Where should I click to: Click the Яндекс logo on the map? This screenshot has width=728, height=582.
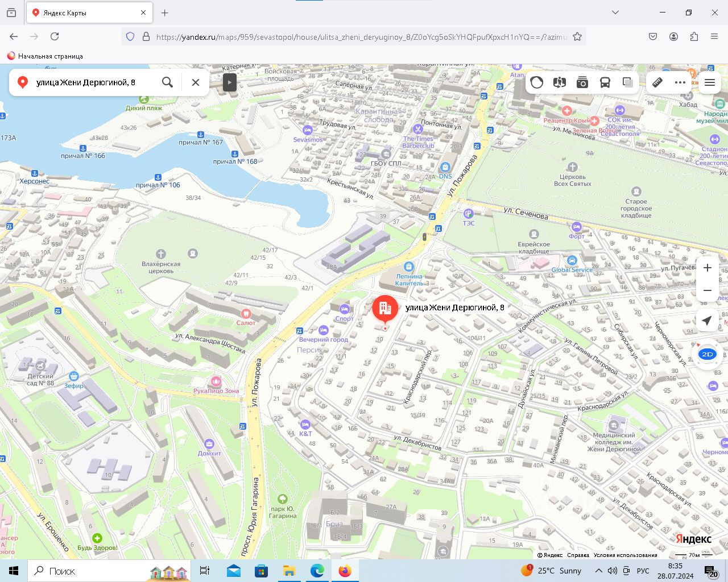tap(693, 539)
